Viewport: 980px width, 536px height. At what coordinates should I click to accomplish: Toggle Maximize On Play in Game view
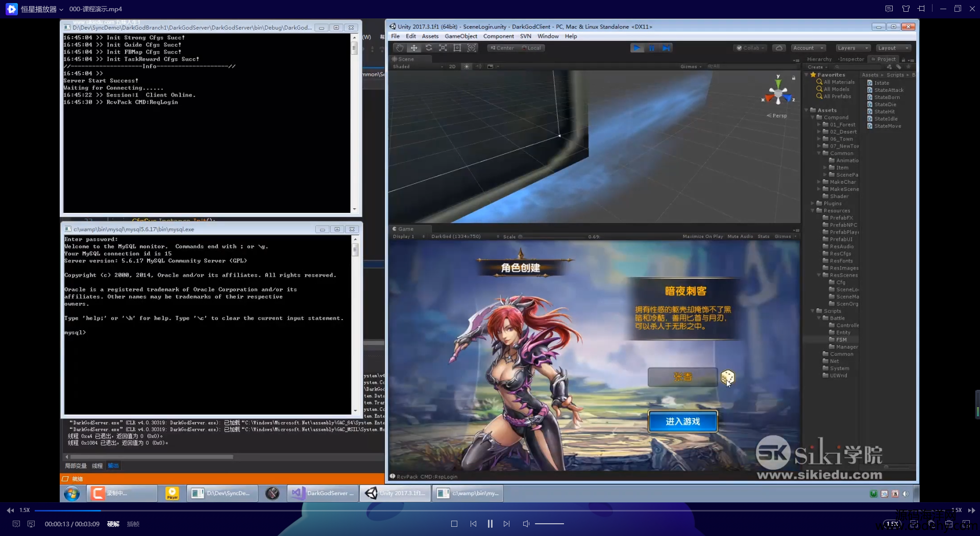pos(703,236)
